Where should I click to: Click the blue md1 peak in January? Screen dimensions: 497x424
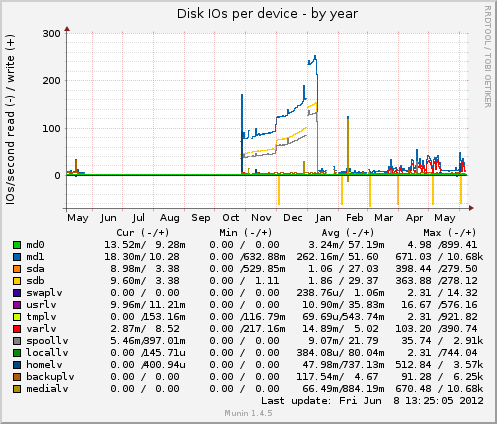point(315,58)
